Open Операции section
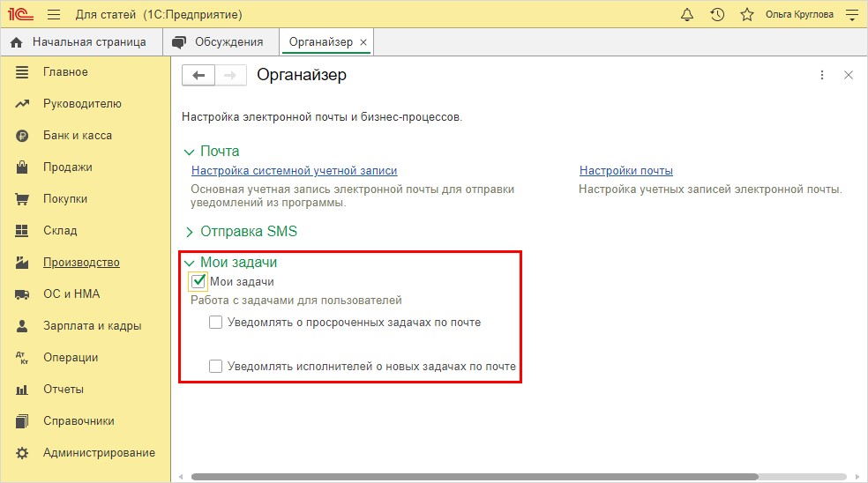This screenshot has height=483, width=868. 71,358
